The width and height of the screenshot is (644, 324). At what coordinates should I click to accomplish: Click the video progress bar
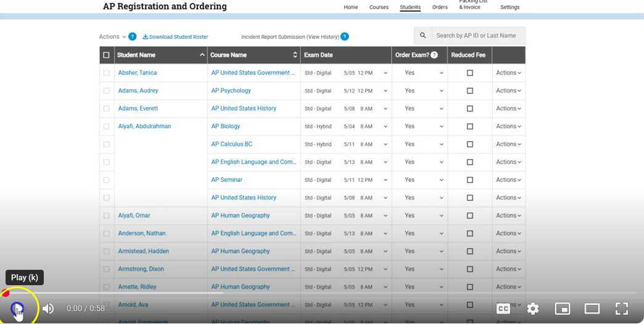[322, 293]
